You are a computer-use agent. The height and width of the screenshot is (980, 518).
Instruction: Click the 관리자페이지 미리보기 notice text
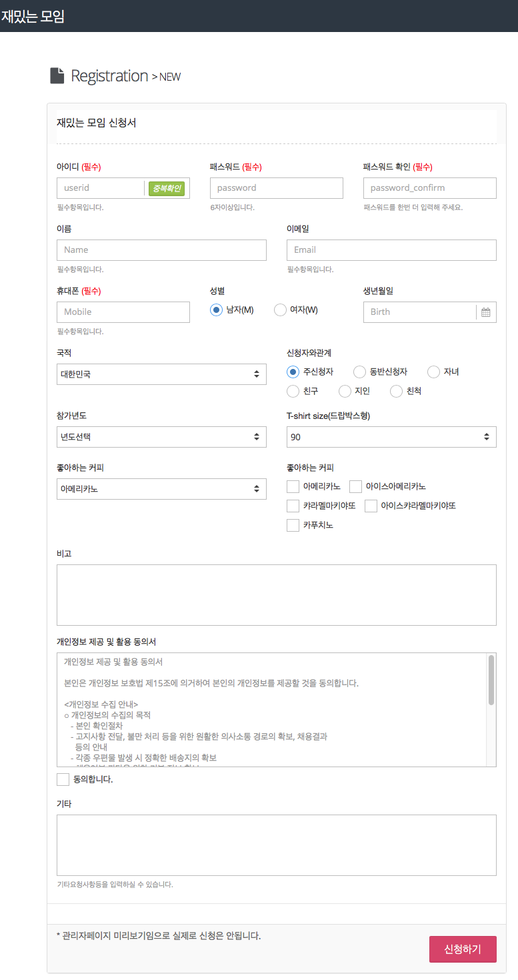(x=159, y=935)
